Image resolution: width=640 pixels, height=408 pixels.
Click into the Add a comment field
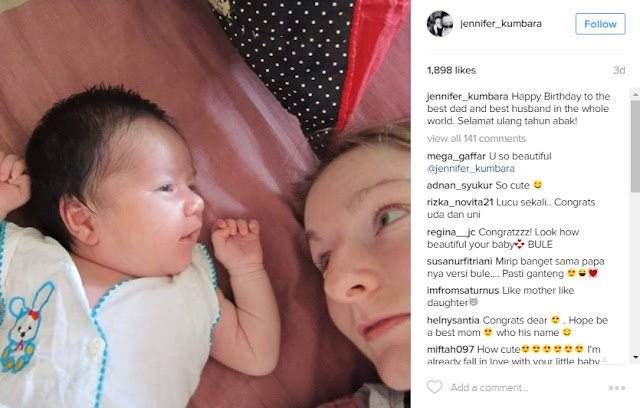(527, 388)
